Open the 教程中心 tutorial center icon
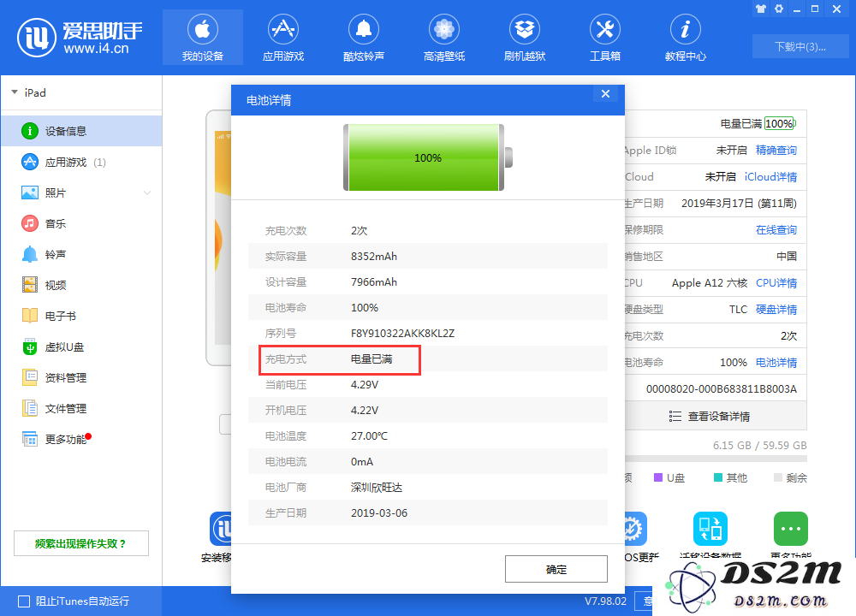This screenshot has height=616, width=856. point(685,29)
